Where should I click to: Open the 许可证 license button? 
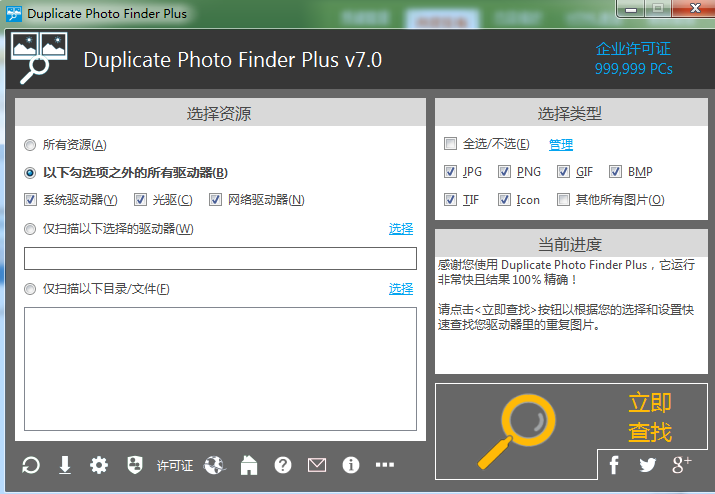tap(175, 465)
